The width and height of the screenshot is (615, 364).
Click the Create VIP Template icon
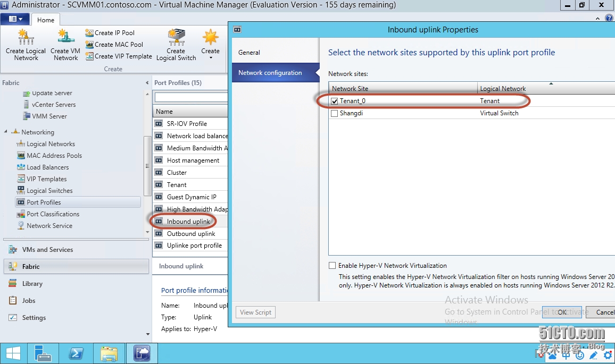89,56
